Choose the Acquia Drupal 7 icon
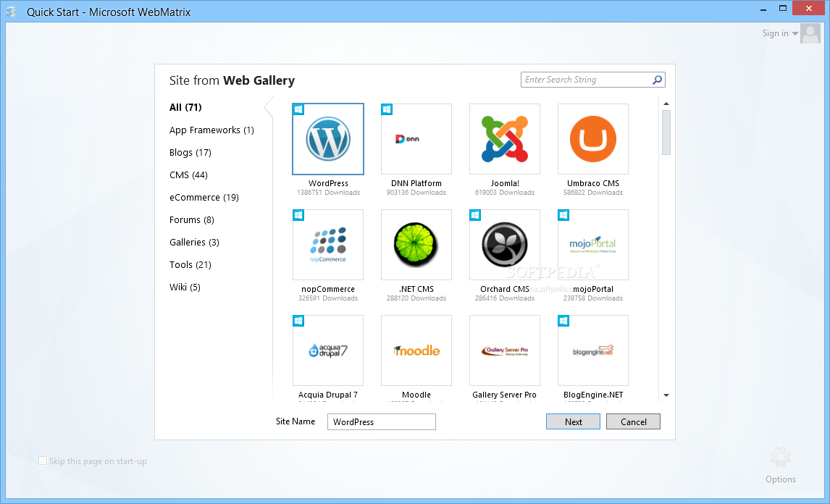The height and width of the screenshot is (504, 830). (328, 350)
